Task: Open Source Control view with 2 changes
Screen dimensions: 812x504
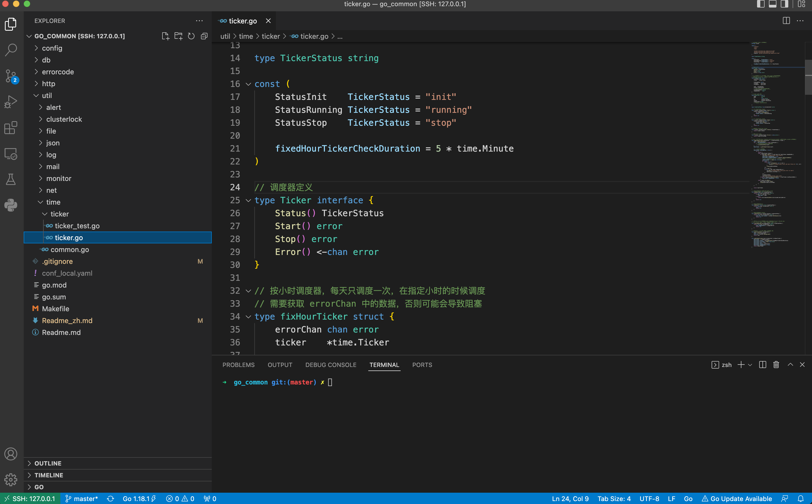Action: [x=11, y=76]
